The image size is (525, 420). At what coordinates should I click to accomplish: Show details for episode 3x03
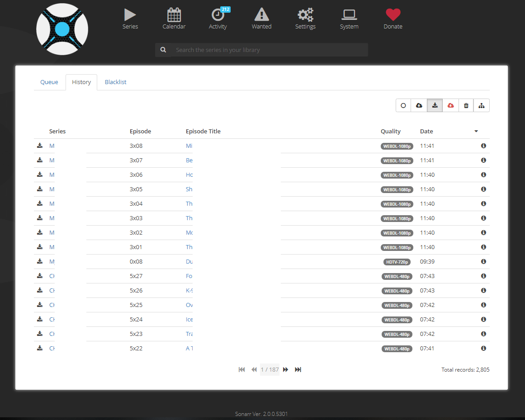point(483,218)
